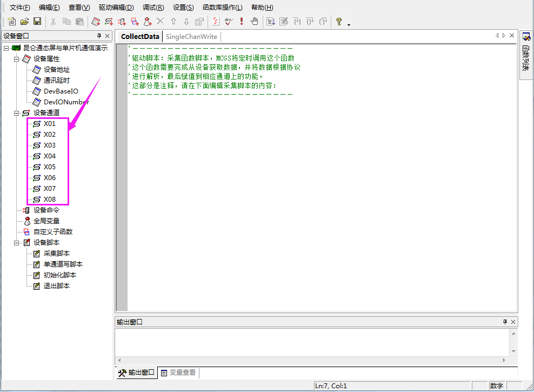Click the red exclamation run icon
The height and width of the screenshot is (392, 534).
click(242, 22)
